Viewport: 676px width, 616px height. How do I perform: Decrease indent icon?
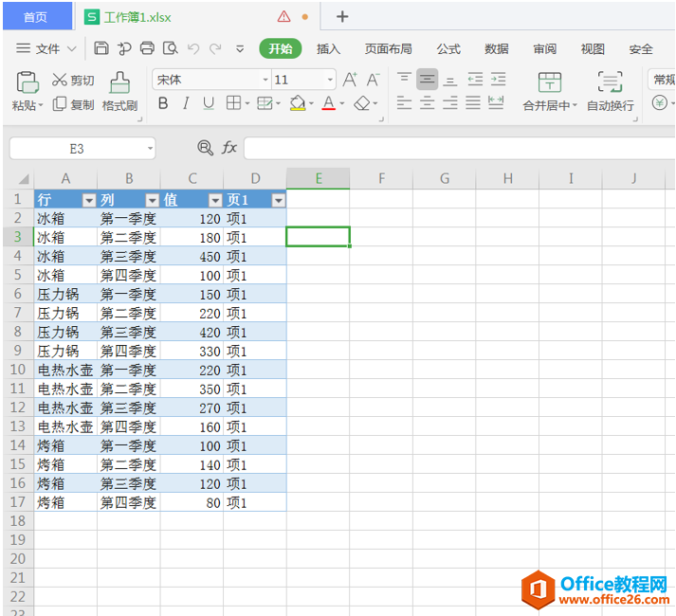[x=475, y=80]
